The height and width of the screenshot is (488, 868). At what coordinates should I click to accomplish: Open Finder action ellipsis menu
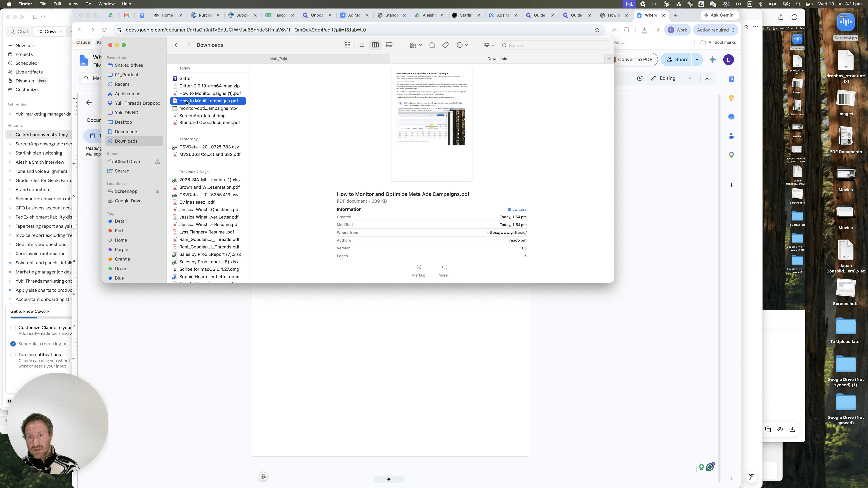point(462,45)
